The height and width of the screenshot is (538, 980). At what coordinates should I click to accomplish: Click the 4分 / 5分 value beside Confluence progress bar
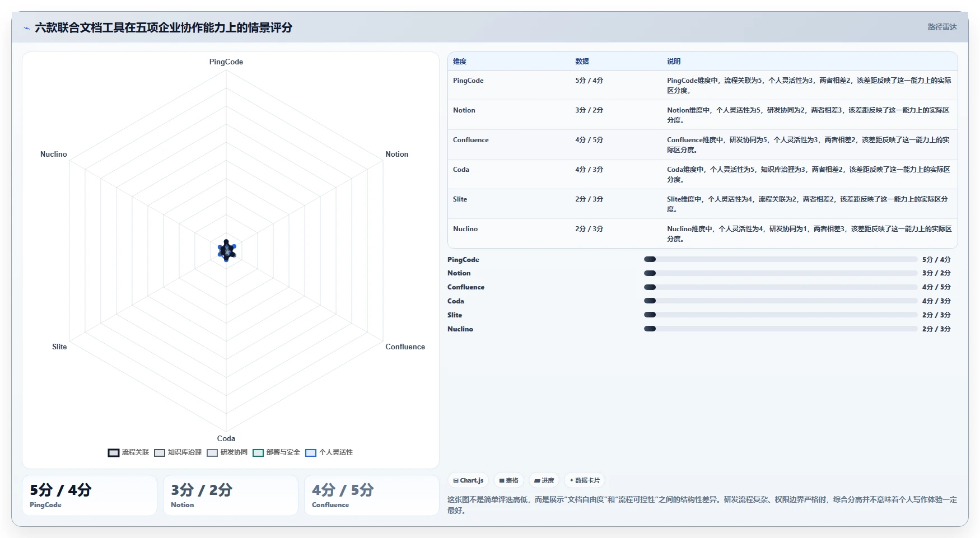point(936,287)
